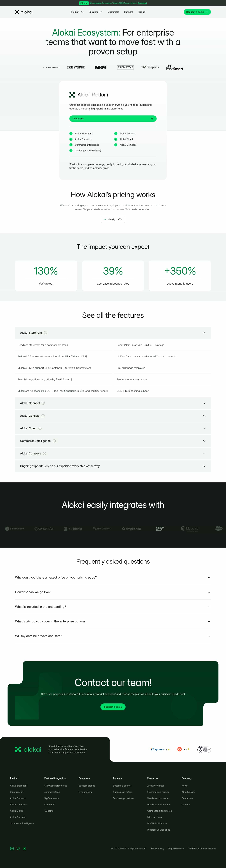Screen dimensions: 226x868
Task: Click the Capterra 4.5 rating badge
Action: click(159, 749)
